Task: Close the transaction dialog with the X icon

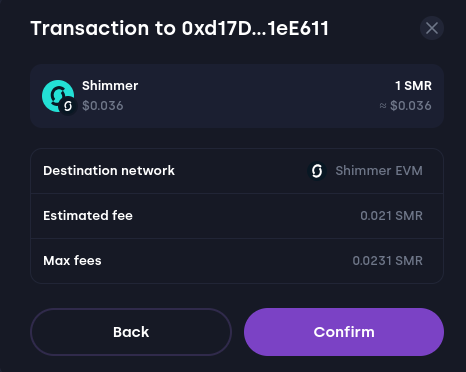Action: point(432,28)
